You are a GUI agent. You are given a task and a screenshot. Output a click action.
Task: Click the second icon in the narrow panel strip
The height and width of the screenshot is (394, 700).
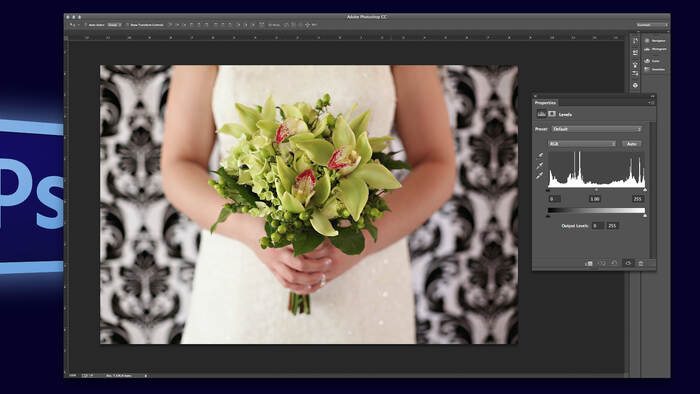635,53
